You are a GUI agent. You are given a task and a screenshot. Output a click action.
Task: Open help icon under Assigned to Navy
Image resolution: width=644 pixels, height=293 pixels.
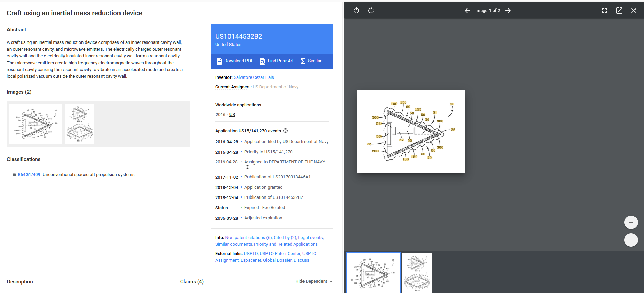(x=247, y=167)
